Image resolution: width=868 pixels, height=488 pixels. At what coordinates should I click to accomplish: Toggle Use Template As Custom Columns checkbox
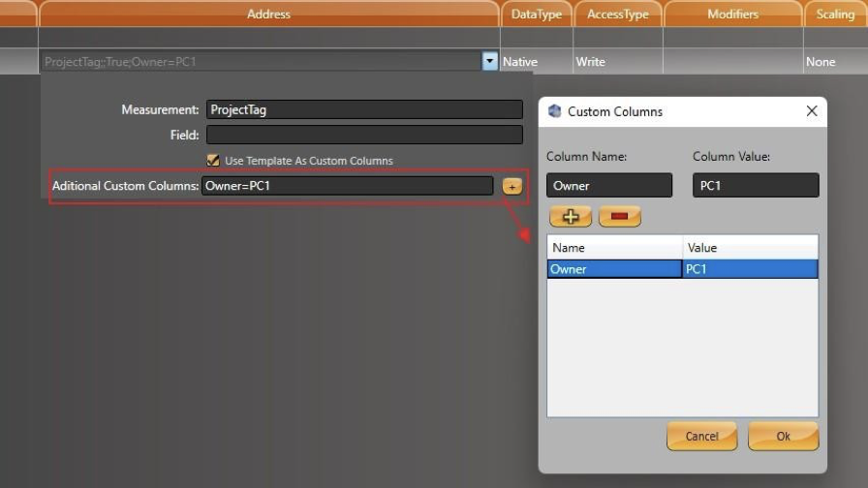click(213, 161)
